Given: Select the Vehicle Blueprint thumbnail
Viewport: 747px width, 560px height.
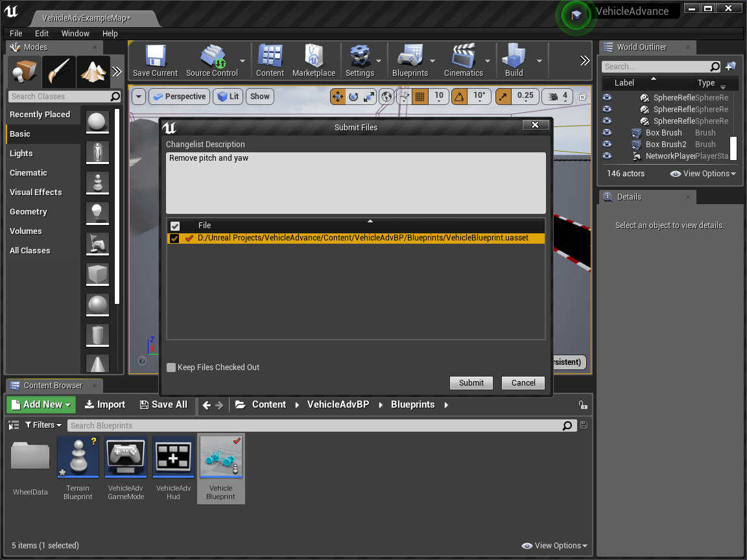Looking at the screenshot, I should click(x=220, y=456).
